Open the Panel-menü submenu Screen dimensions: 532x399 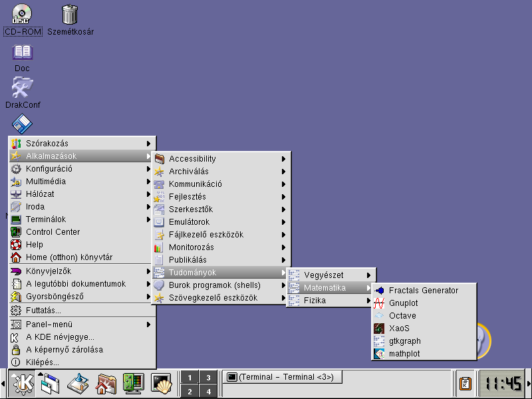(x=82, y=325)
